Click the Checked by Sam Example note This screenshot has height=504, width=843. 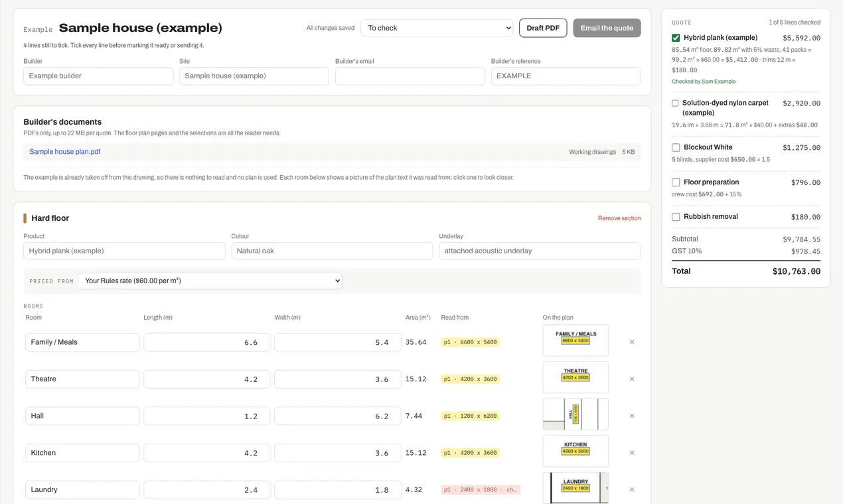pos(704,82)
